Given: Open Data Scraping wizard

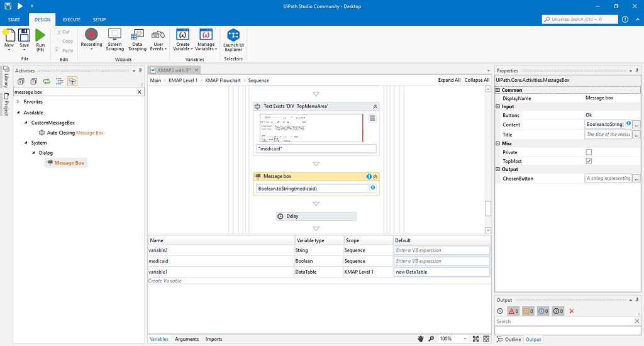Looking at the screenshot, I should point(137,40).
